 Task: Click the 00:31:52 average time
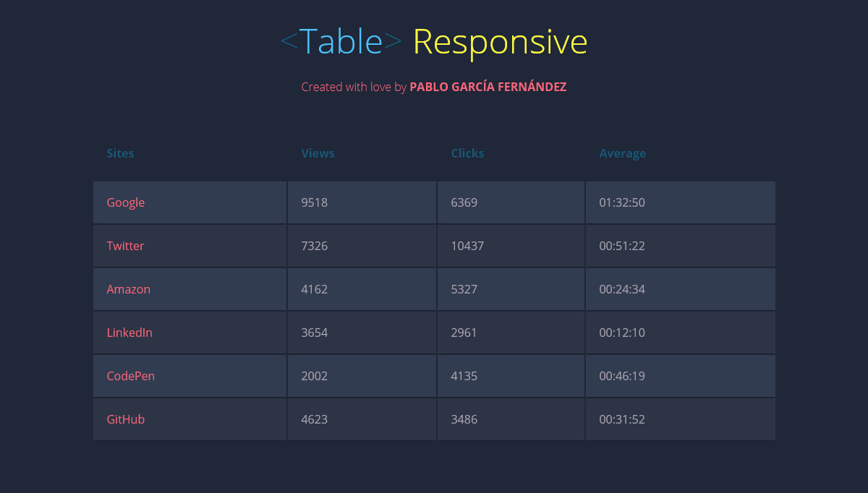pyautogui.click(x=622, y=419)
